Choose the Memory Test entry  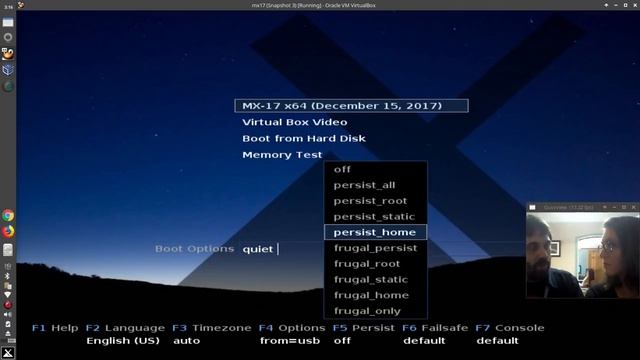click(x=282, y=155)
